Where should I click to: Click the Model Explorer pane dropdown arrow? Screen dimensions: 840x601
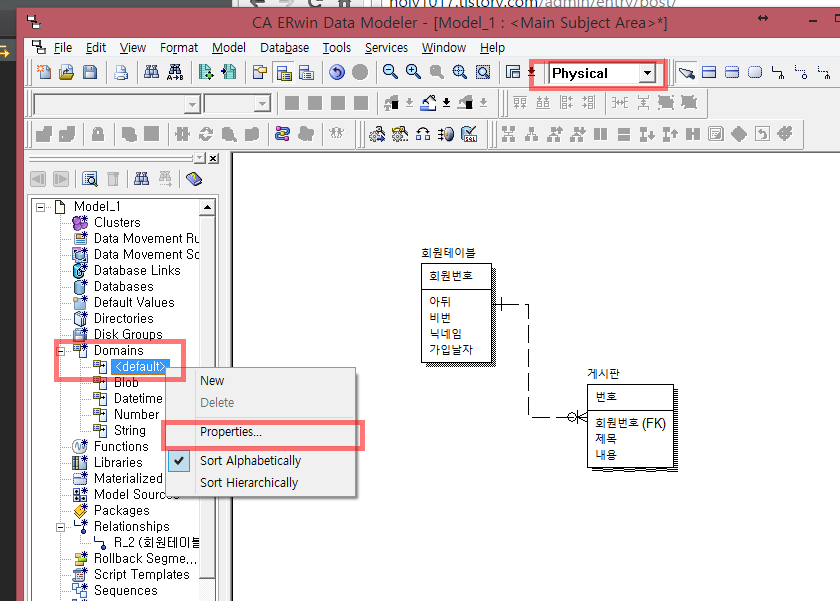[200, 158]
